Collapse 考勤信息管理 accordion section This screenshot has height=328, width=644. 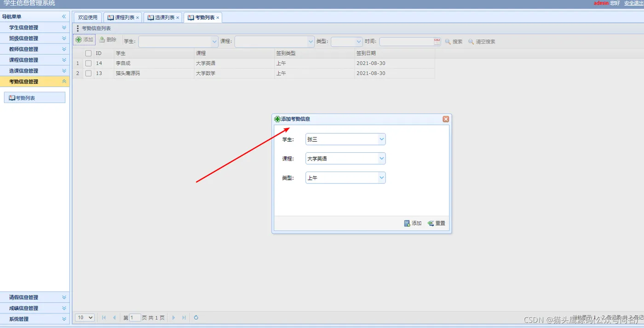coord(35,81)
